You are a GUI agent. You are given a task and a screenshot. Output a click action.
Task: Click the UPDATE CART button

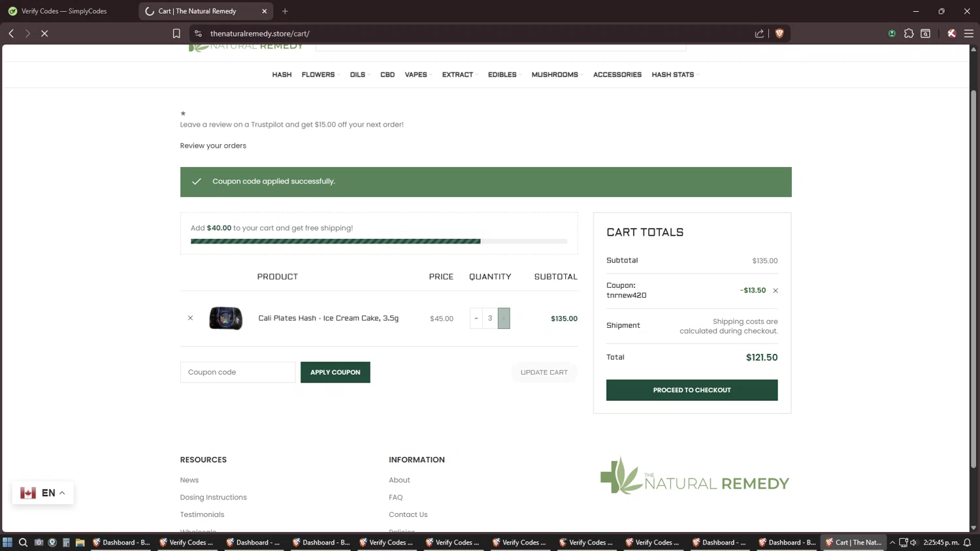(544, 372)
